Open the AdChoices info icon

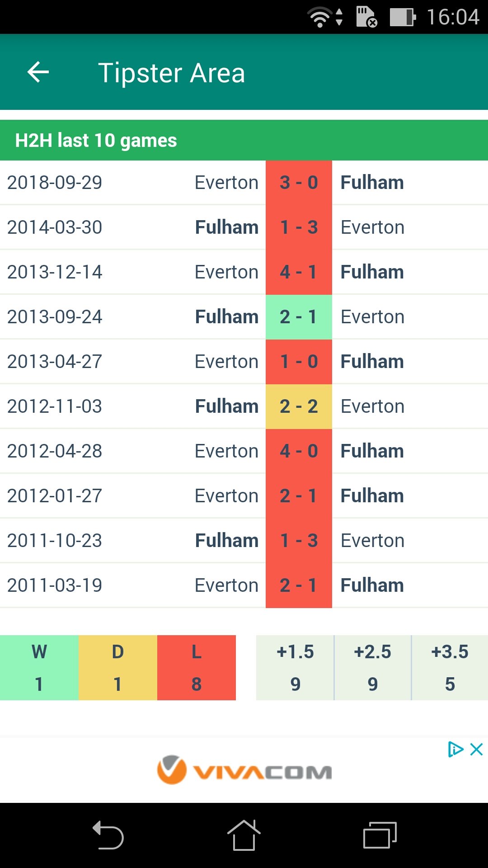point(455,750)
